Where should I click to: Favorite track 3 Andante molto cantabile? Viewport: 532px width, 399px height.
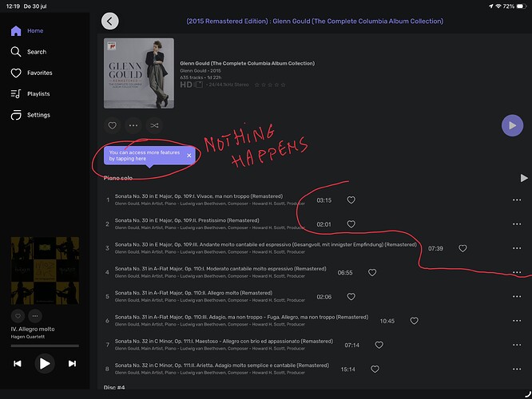coord(463,248)
